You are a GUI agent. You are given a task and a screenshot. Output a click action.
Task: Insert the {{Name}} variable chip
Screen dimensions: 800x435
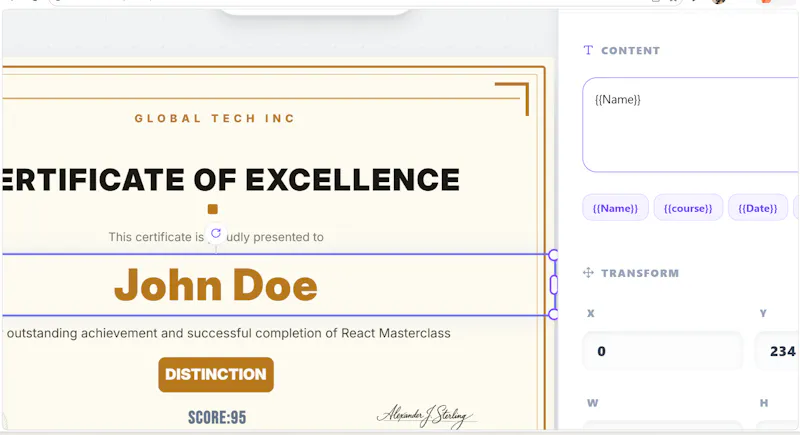click(615, 208)
